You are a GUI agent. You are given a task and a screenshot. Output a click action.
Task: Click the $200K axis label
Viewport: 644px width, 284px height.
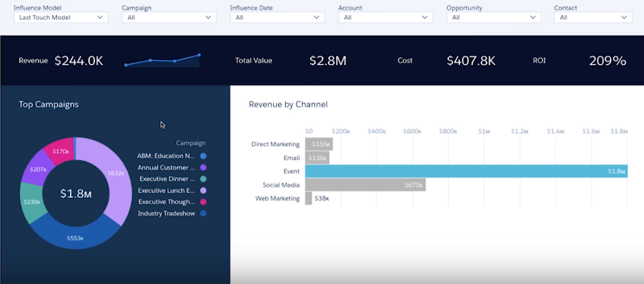[341, 131]
